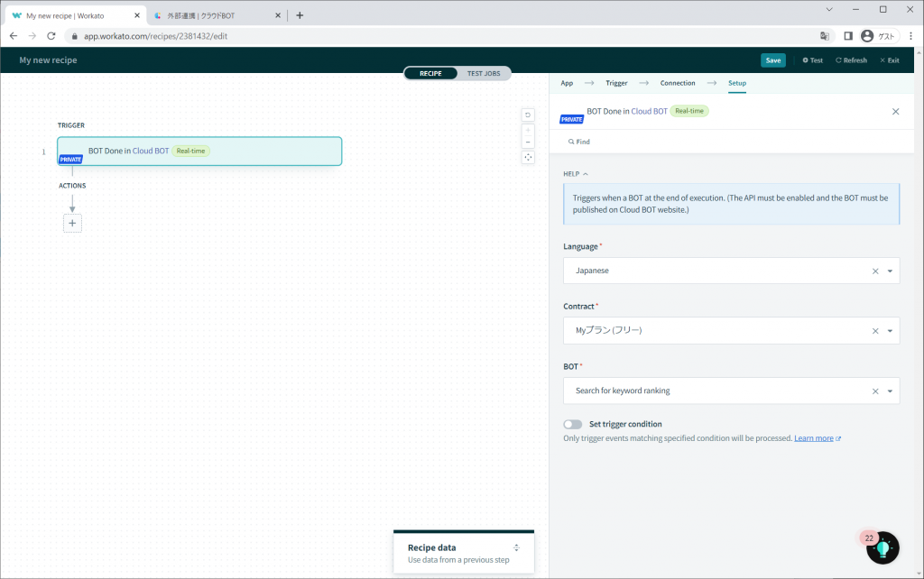The image size is (924, 579).
Task: Click the BOT field showing Search for keyword ranking
Action: [731, 391]
